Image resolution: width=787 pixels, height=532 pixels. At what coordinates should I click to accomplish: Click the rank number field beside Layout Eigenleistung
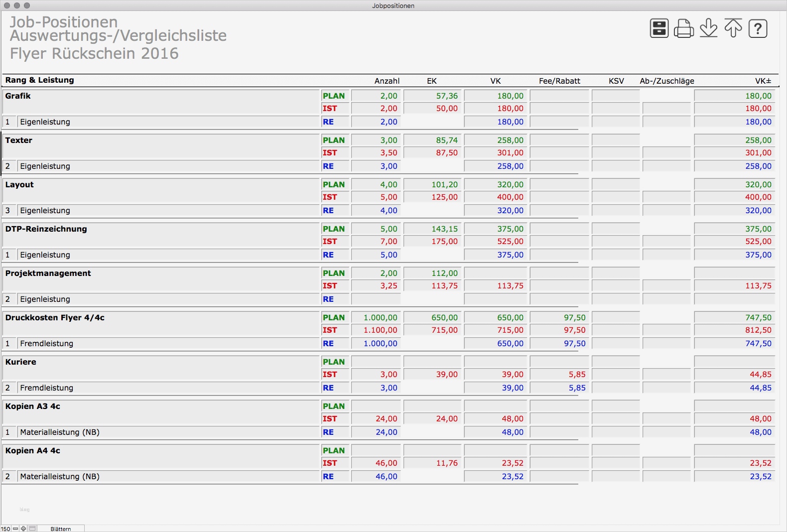pyautogui.click(x=9, y=210)
